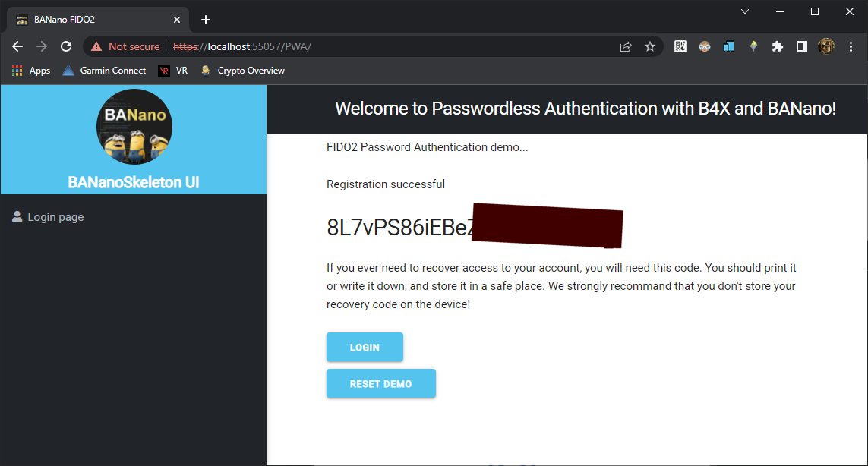Viewport: 868px width, 466px height.
Task: Go back to the previous page
Action: 17,46
